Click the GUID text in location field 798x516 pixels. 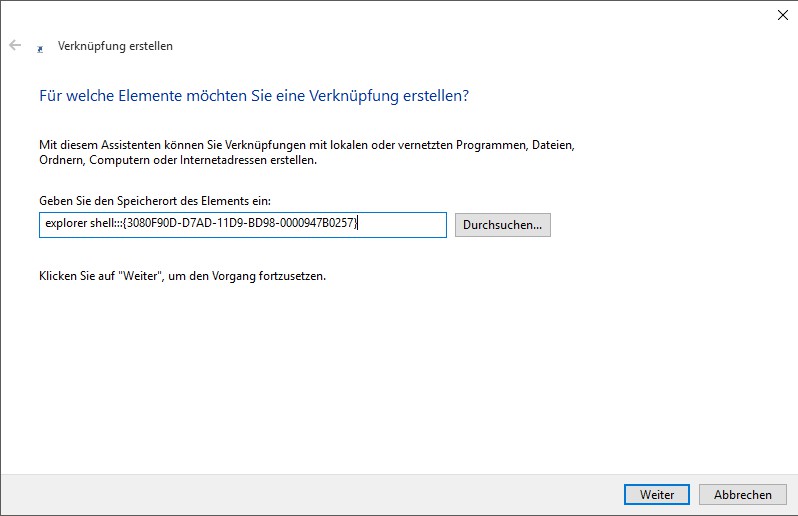click(x=240, y=225)
